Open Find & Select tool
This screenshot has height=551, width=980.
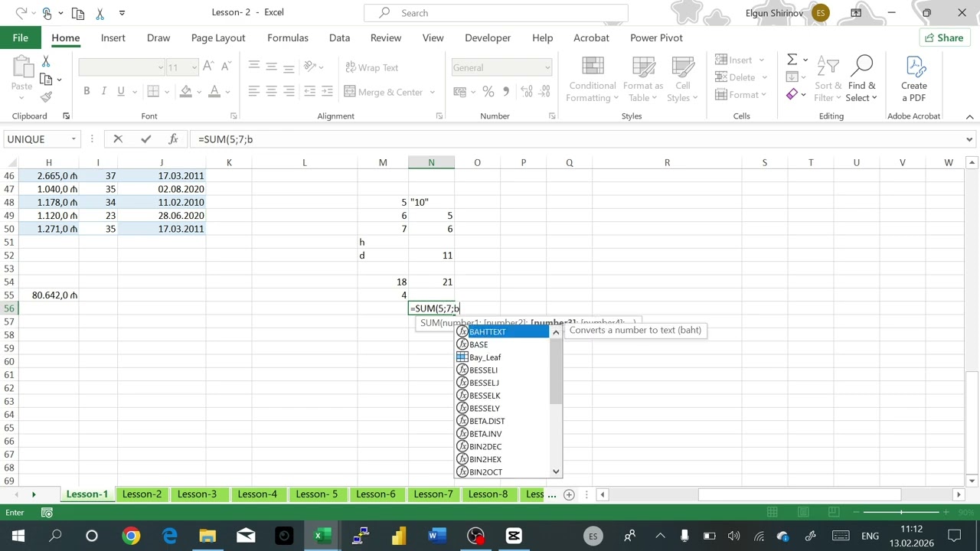tap(862, 80)
